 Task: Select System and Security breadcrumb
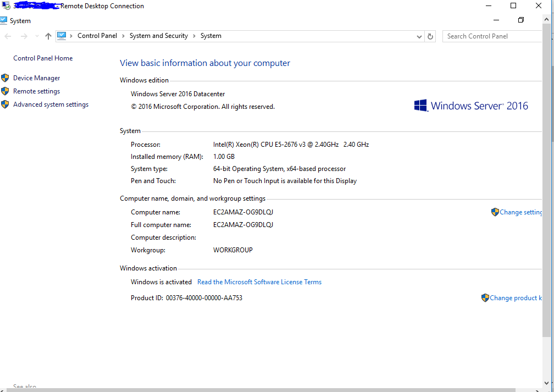pos(158,36)
